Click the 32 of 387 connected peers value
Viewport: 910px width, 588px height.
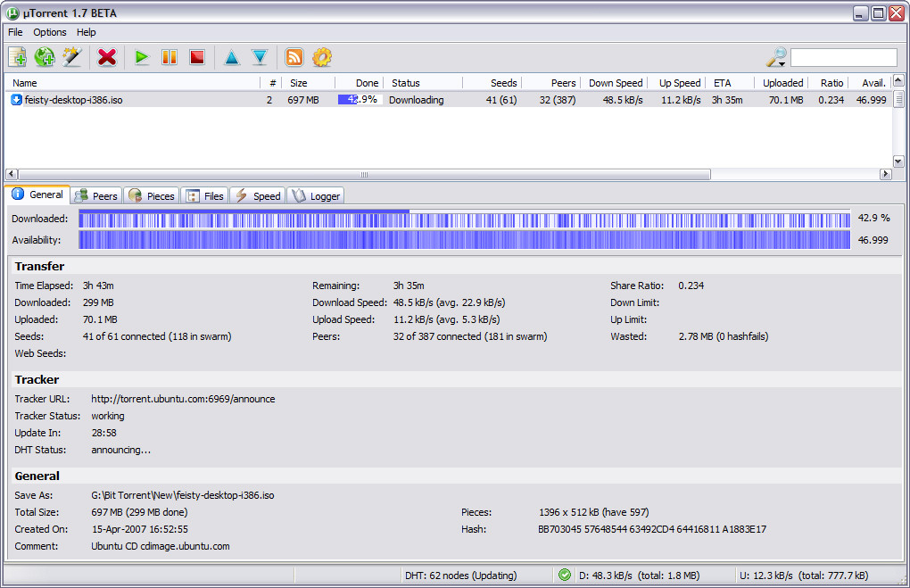(469, 336)
